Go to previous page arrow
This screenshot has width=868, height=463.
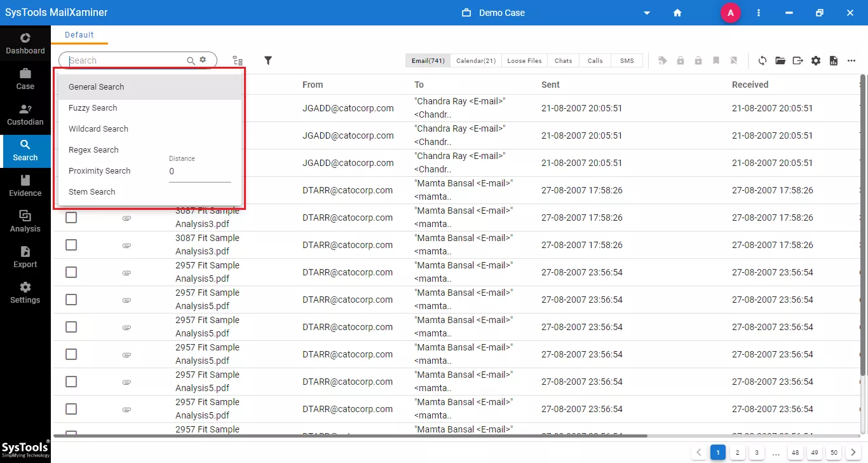tap(699, 453)
